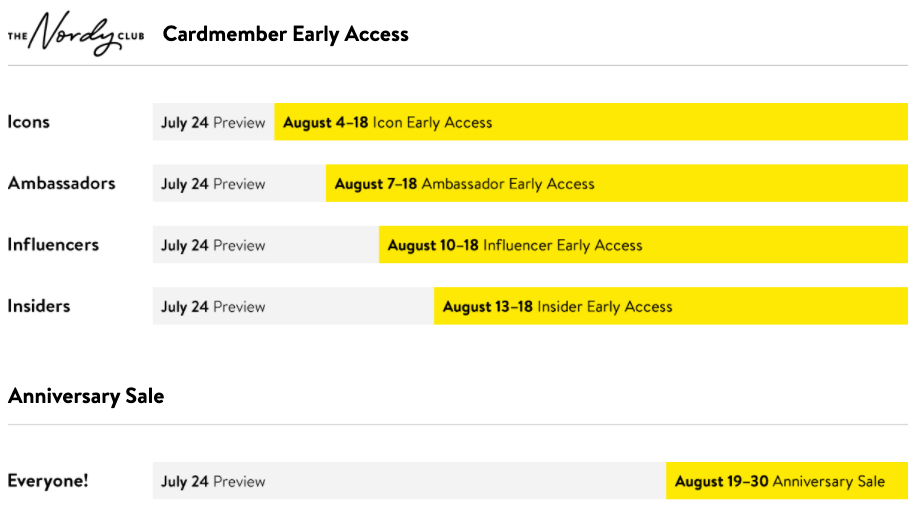
Task: Click the Everyone! row label
Action: 48,480
